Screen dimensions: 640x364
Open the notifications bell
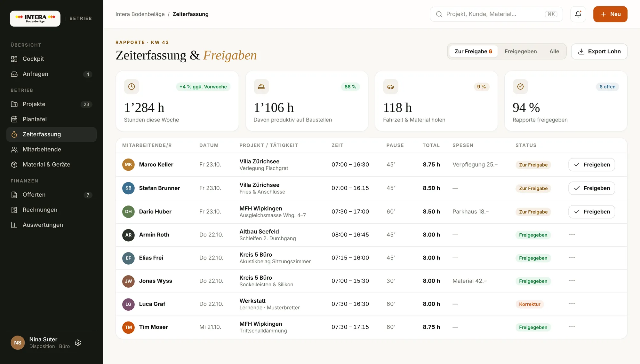(x=578, y=14)
